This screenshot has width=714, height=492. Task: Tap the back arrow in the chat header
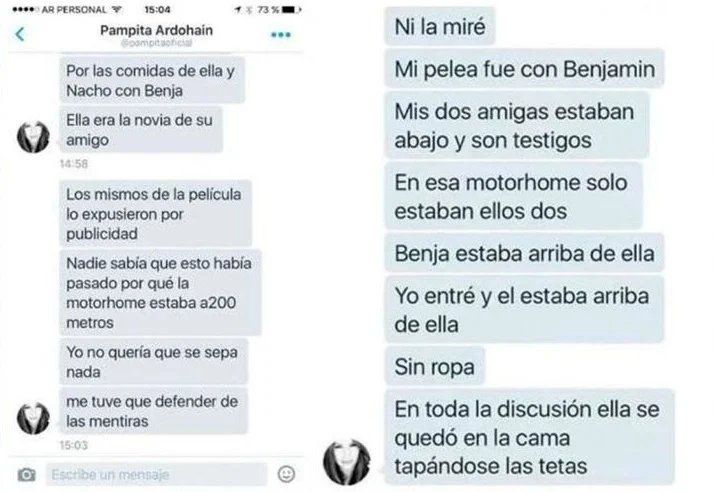(20, 34)
